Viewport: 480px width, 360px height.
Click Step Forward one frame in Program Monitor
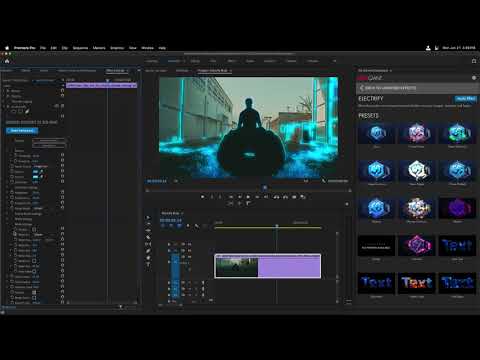click(257, 197)
